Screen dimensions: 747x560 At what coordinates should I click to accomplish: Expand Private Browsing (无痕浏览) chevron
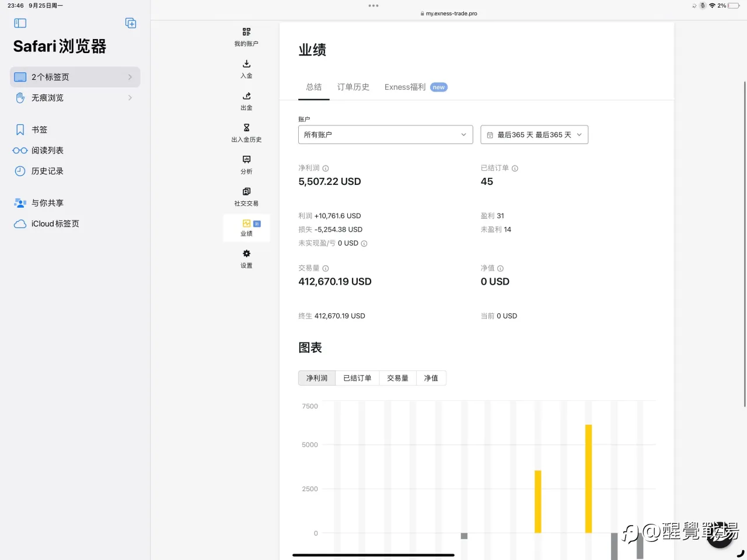pyautogui.click(x=130, y=98)
